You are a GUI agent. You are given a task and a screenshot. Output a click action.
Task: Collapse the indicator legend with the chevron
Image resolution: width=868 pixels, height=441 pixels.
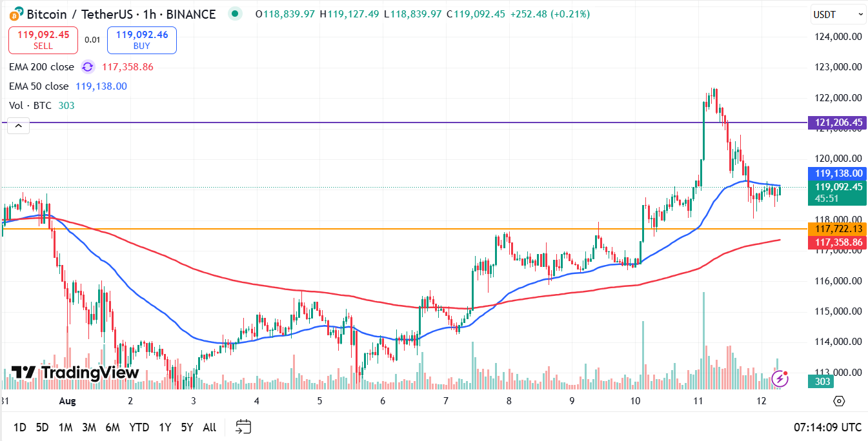pyautogui.click(x=18, y=126)
